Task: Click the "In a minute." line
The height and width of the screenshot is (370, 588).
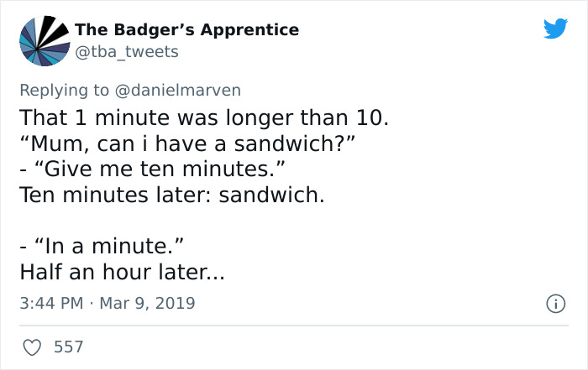Action: tap(102, 248)
